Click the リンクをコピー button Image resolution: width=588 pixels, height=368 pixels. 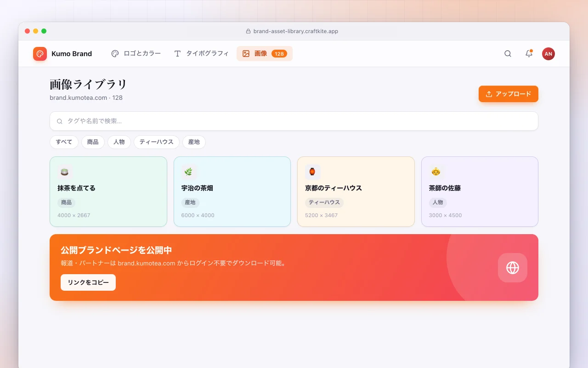pyautogui.click(x=88, y=282)
